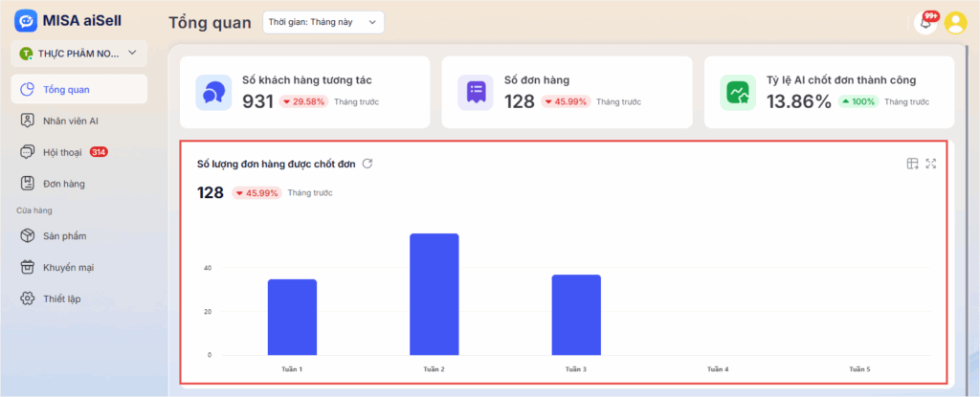980x397 pixels.
Task: Expand the chart to fullscreen
Action: point(931,164)
